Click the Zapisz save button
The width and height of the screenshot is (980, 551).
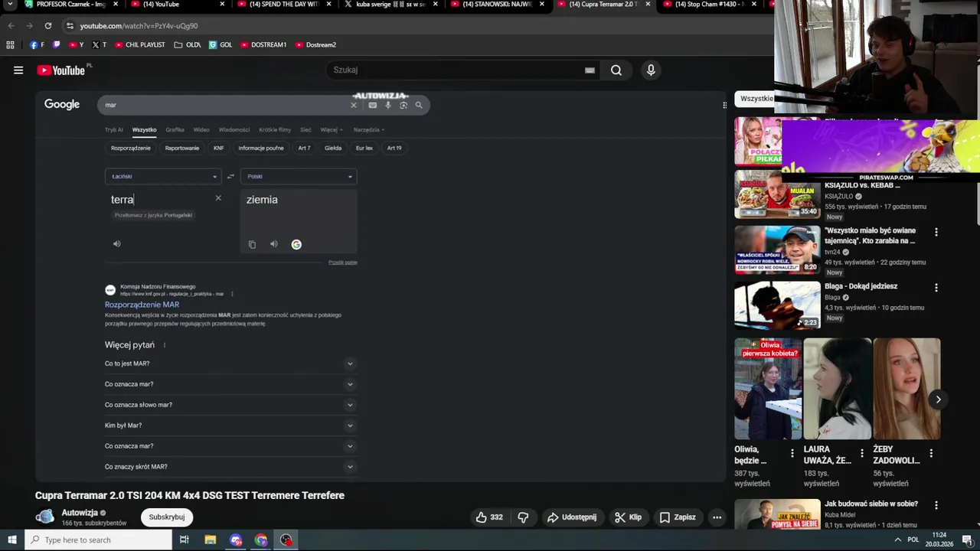click(x=678, y=517)
